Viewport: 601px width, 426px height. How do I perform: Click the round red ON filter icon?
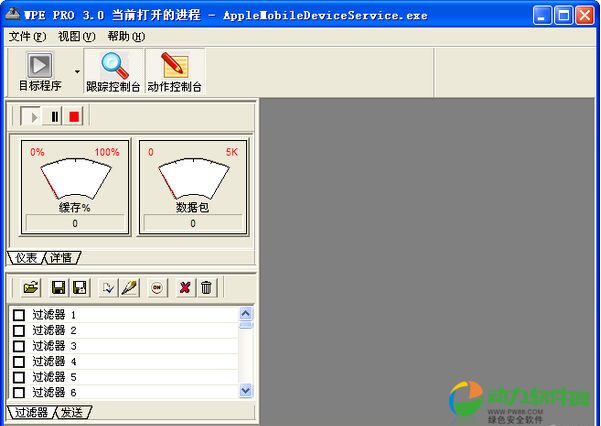pos(157,288)
